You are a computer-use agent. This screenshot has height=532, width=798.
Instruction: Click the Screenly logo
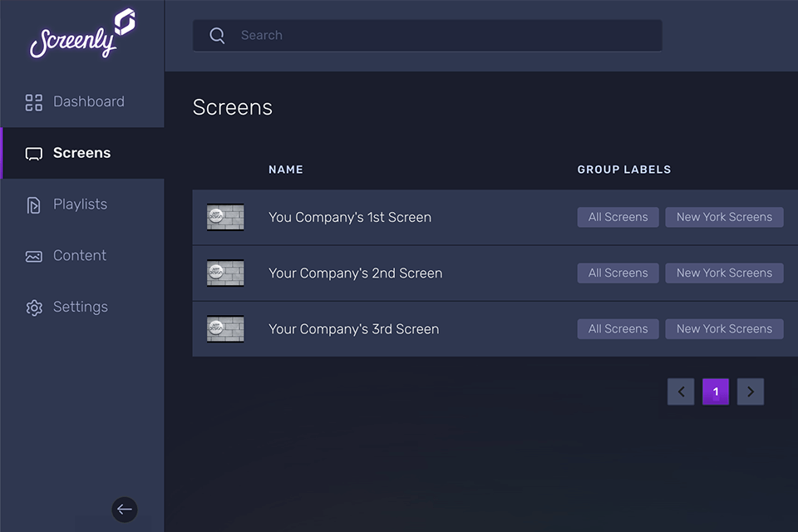(x=82, y=33)
